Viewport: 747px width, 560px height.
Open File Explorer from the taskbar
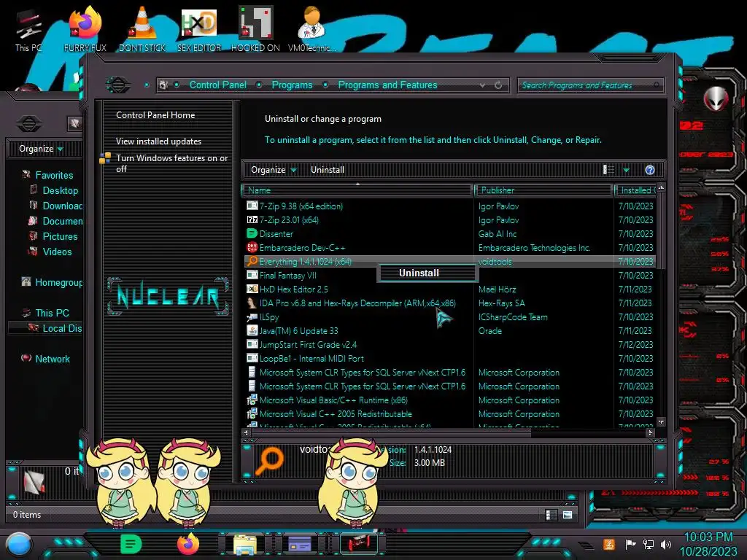pos(245,545)
